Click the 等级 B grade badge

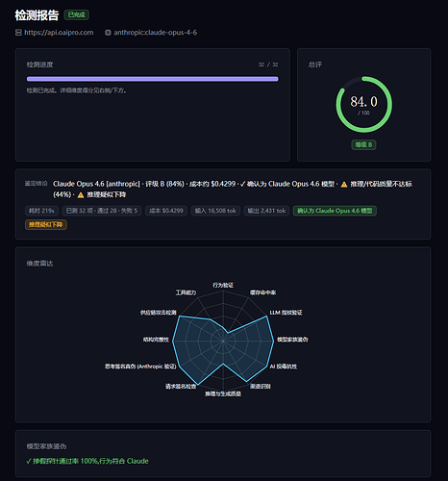coord(363,145)
